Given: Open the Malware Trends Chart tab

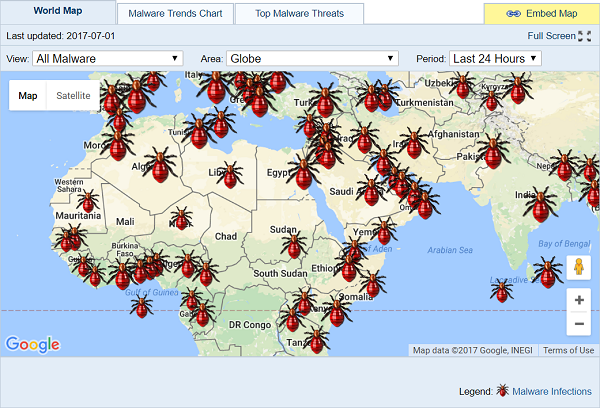Looking at the screenshot, I should pyautogui.click(x=175, y=14).
